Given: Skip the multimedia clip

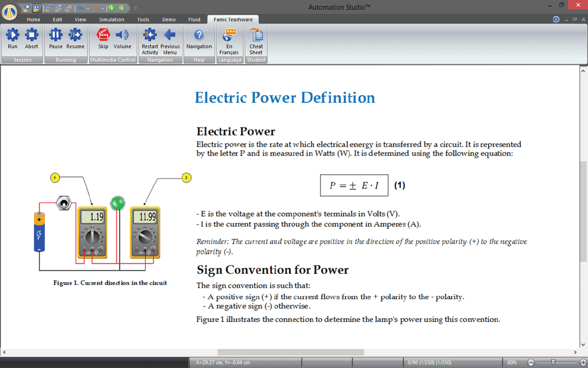Looking at the screenshot, I should [x=103, y=38].
